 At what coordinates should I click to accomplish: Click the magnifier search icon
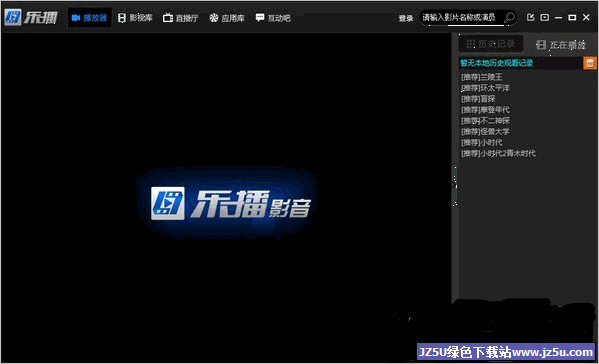pos(510,18)
